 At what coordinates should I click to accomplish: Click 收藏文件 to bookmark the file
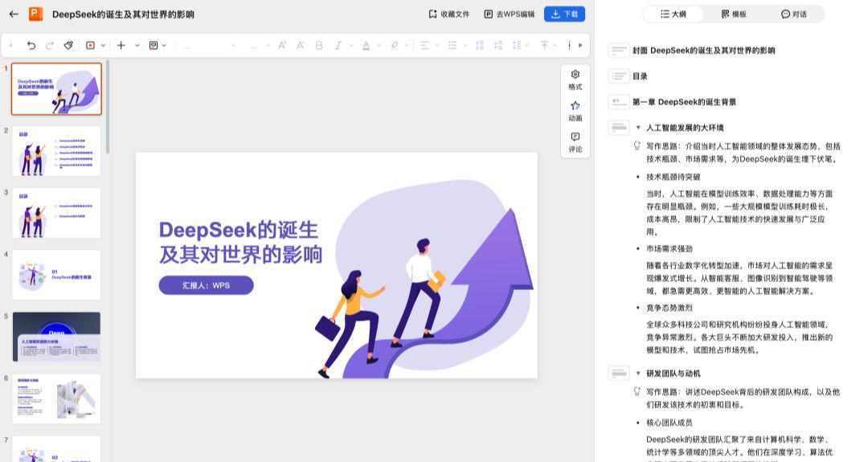(x=449, y=14)
